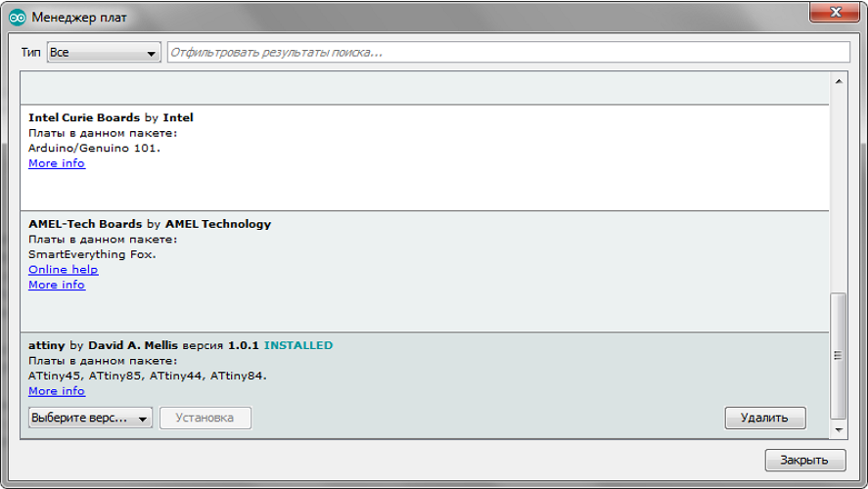
Task: Click the vertical scrollbar thumb
Action: pos(839,356)
